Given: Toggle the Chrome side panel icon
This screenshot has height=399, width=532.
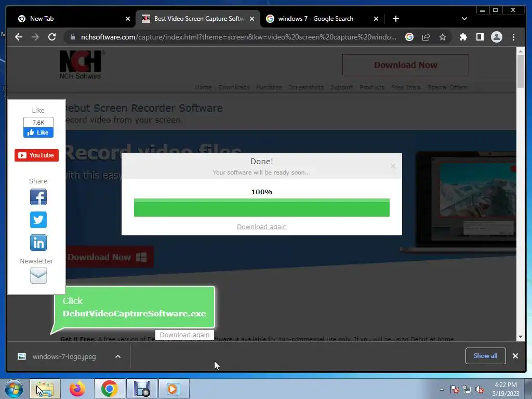Looking at the screenshot, I should click(x=480, y=37).
